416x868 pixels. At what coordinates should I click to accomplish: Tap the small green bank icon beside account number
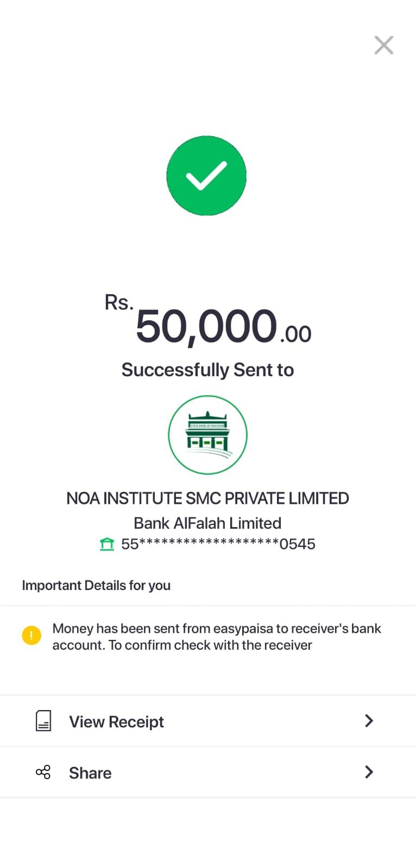[107, 544]
